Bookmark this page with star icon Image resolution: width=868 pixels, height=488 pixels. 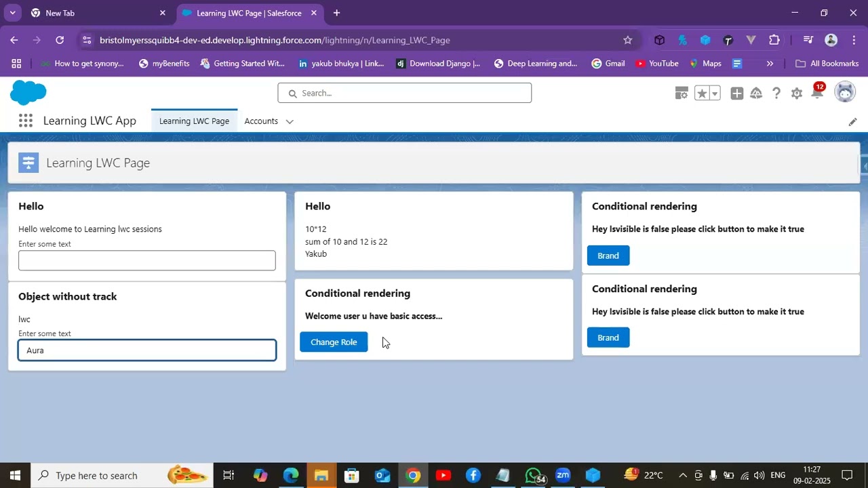627,40
